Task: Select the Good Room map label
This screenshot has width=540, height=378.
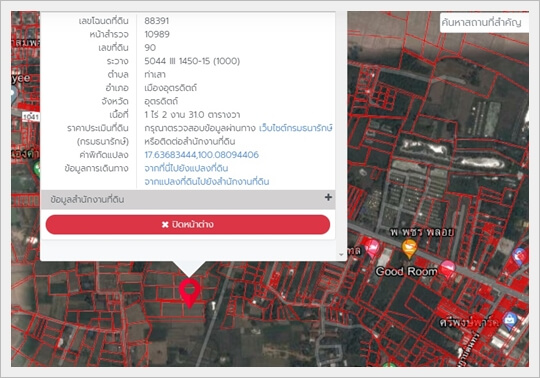Action: point(406,271)
